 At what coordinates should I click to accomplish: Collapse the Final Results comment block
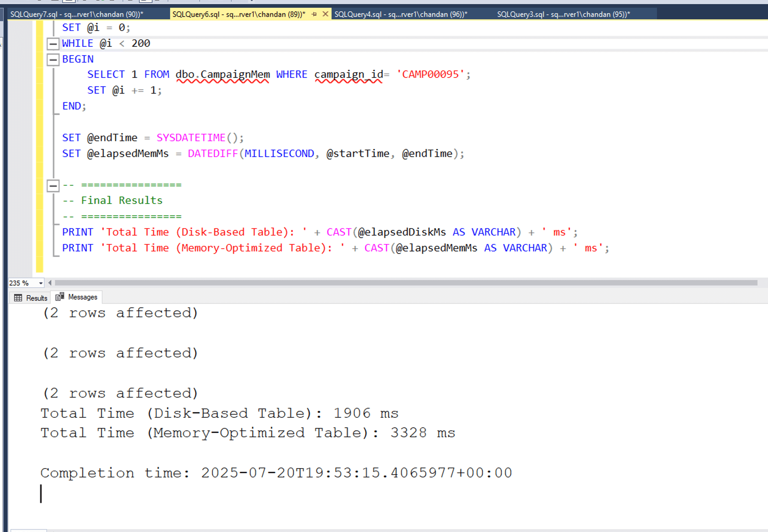[x=53, y=186]
